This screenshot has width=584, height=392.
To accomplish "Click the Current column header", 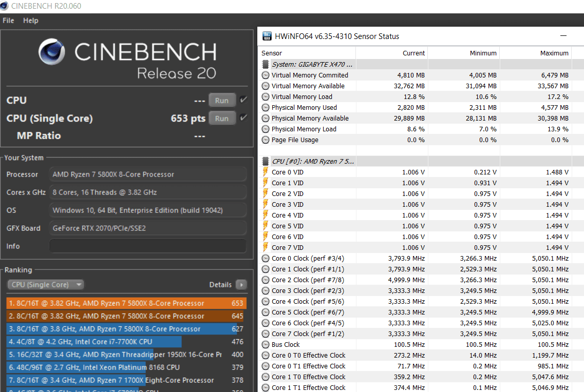I will pyautogui.click(x=392, y=53).
